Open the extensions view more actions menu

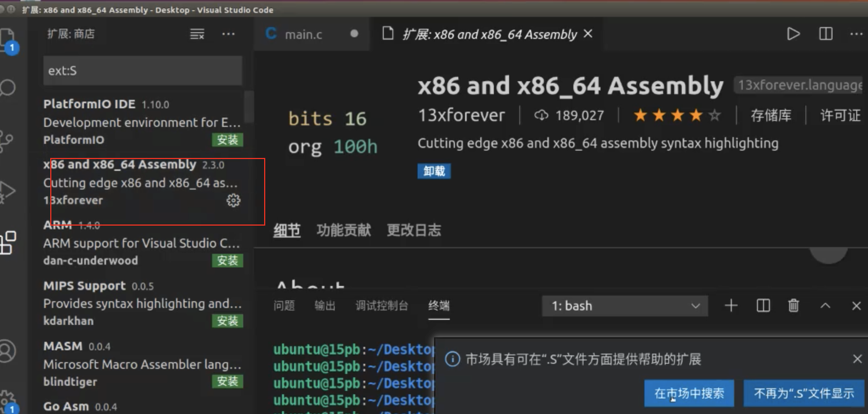coord(229,34)
